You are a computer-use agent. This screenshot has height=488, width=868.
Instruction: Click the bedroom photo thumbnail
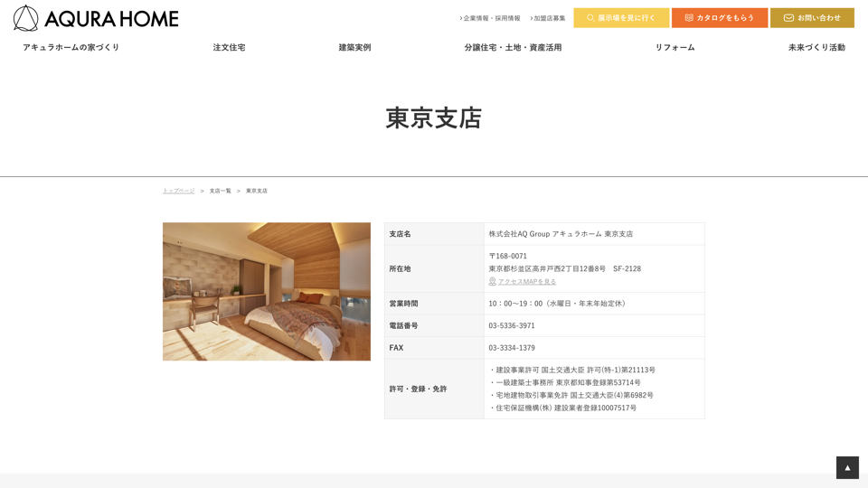(266, 292)
